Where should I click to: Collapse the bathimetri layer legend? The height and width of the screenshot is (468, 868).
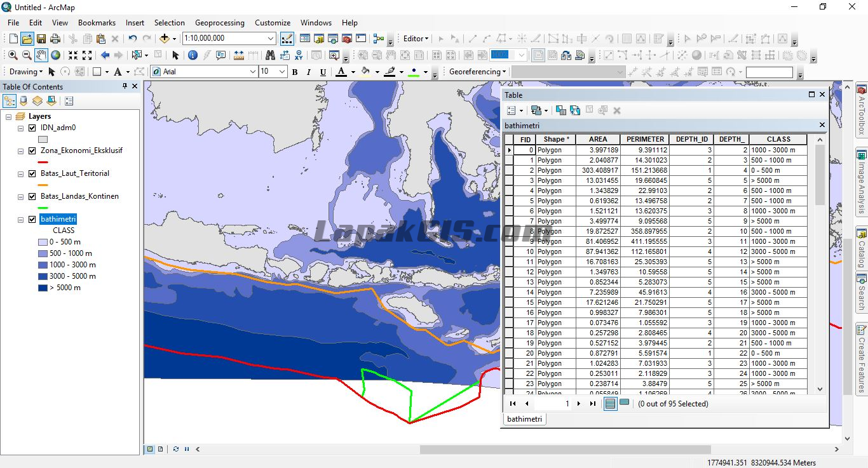pos(20,219)
